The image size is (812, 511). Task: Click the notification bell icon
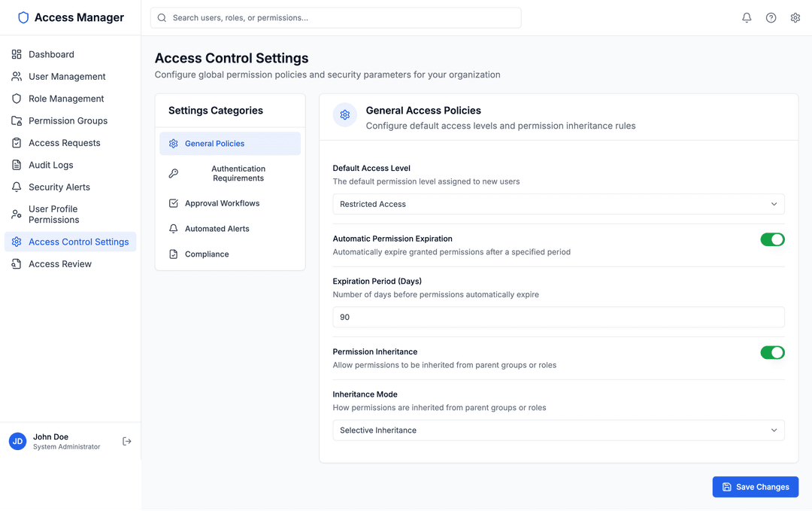click(747, 17)
